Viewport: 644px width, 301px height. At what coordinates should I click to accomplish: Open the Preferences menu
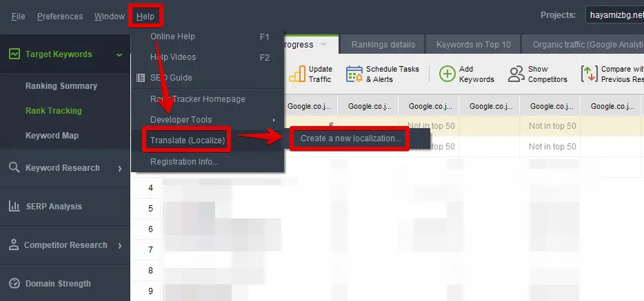[x=60, y=16]
